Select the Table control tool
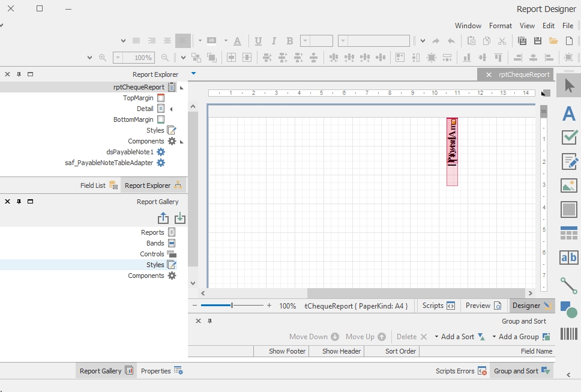This screenshot has width=581, height=392. [x=568, y=233]
